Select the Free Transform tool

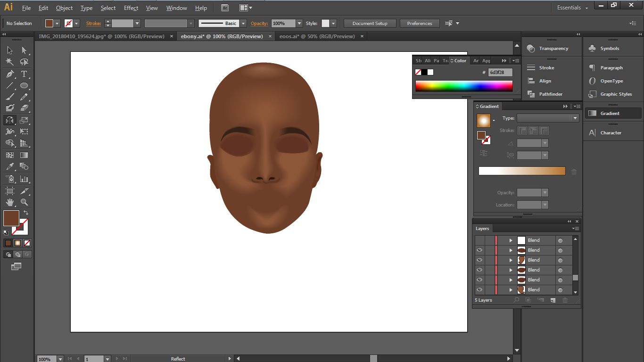pyautogui.click(x=24, y=132)
